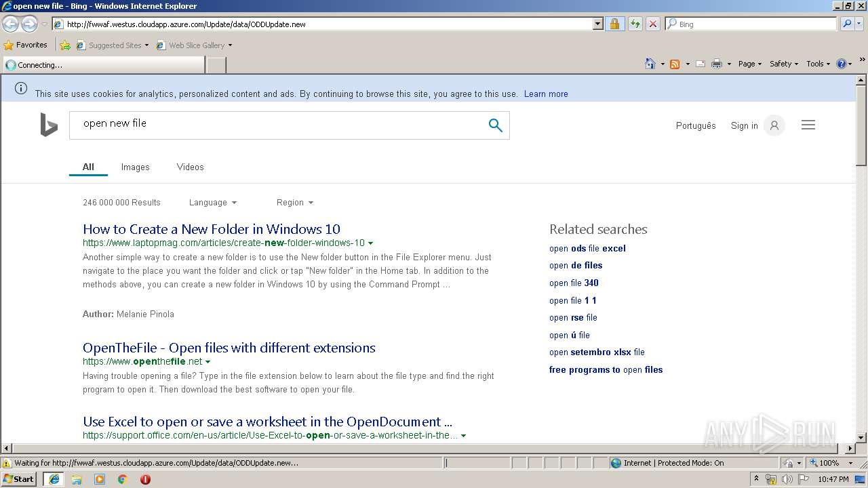Click Learn more cookie link
The height and width of the screenshot is (488, 868).
pos(546,94)
